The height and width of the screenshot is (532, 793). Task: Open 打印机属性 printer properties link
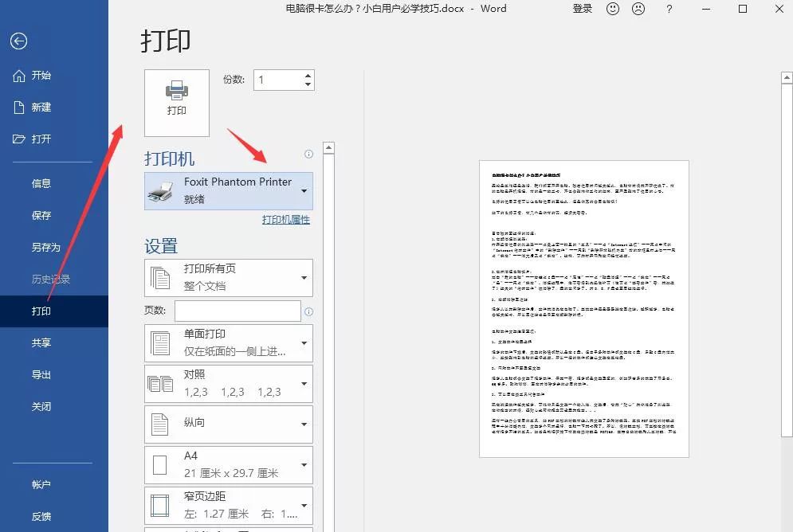(x=285, y=219)
